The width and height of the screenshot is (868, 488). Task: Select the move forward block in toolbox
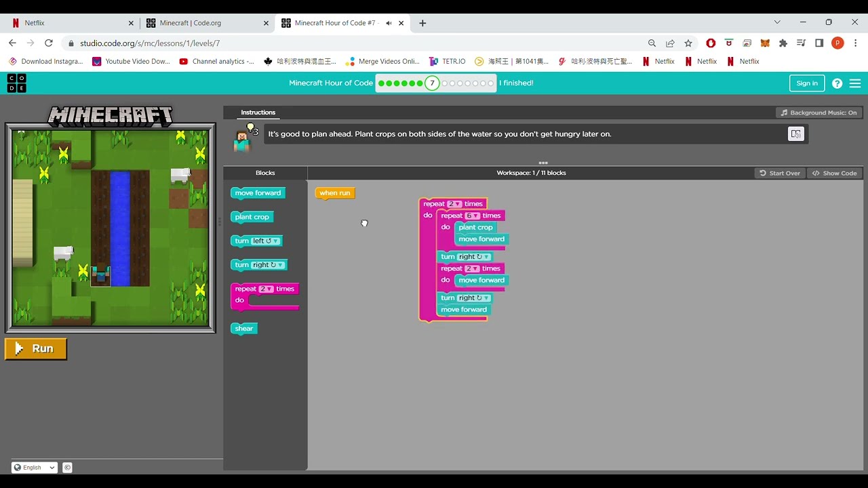click(258, 193)
